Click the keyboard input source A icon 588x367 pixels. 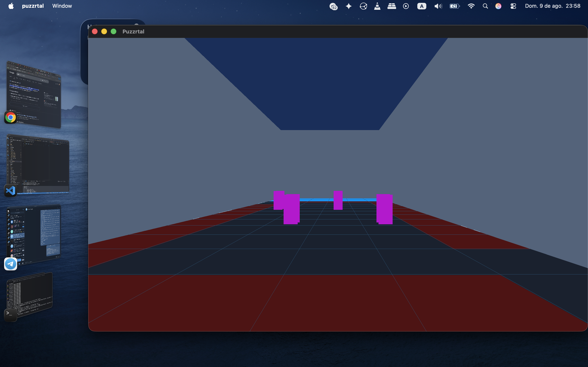tap(422, 6)
